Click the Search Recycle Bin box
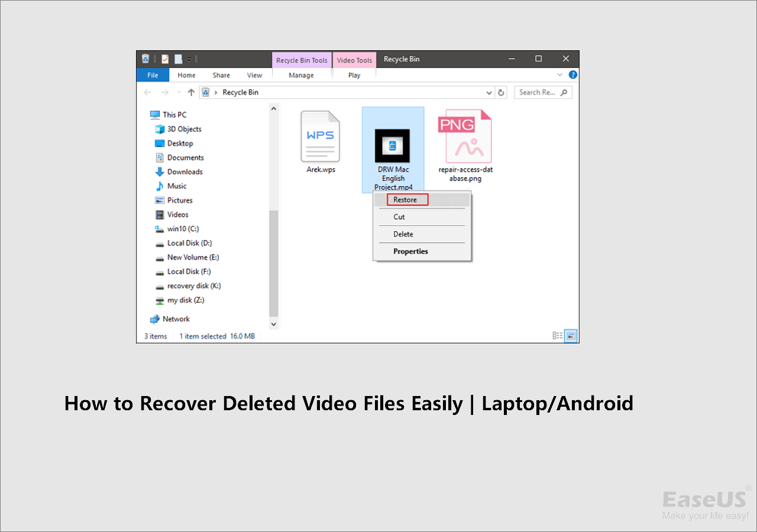757x532 pixels. pos(543,92)
